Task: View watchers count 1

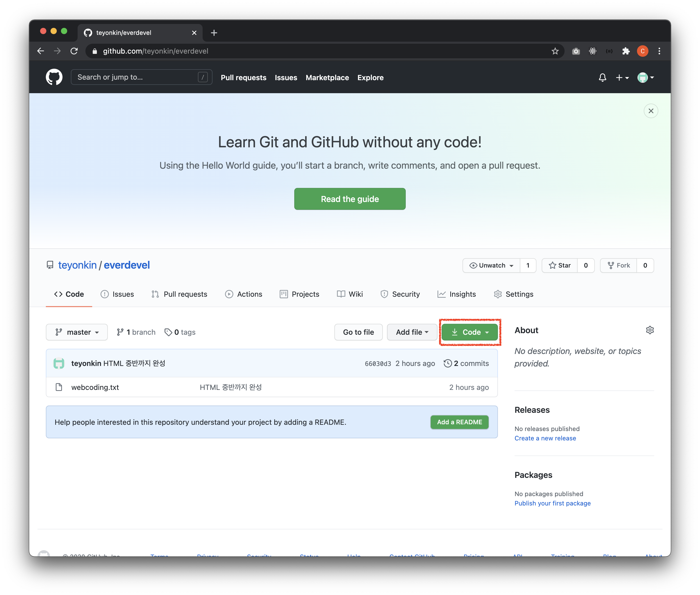Action: tap(528, 265)
